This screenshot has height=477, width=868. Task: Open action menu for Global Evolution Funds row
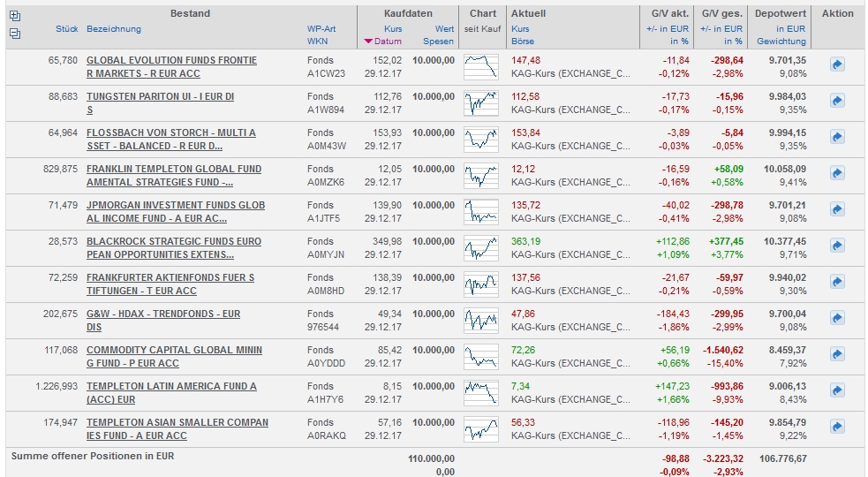[837, 64]
